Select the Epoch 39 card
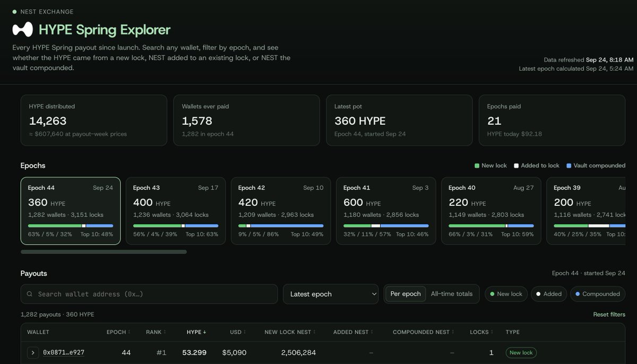637x364 pixels. point(586,211)
